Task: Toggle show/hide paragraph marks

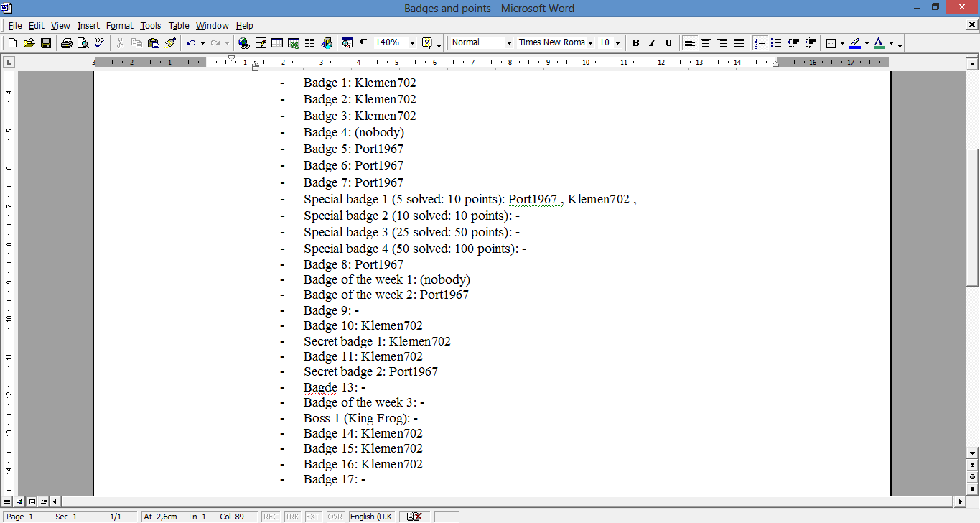Action: (x=363, y=43)
